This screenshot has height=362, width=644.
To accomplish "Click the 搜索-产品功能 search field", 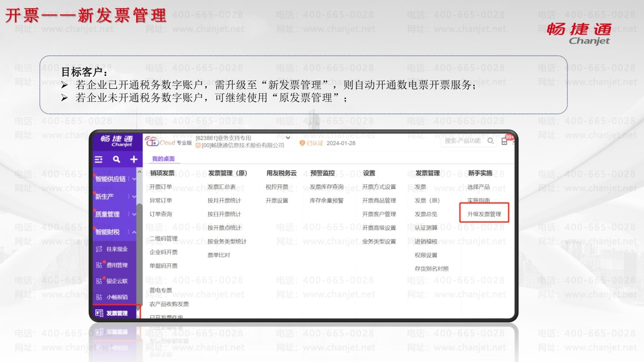I will [468, 141].
